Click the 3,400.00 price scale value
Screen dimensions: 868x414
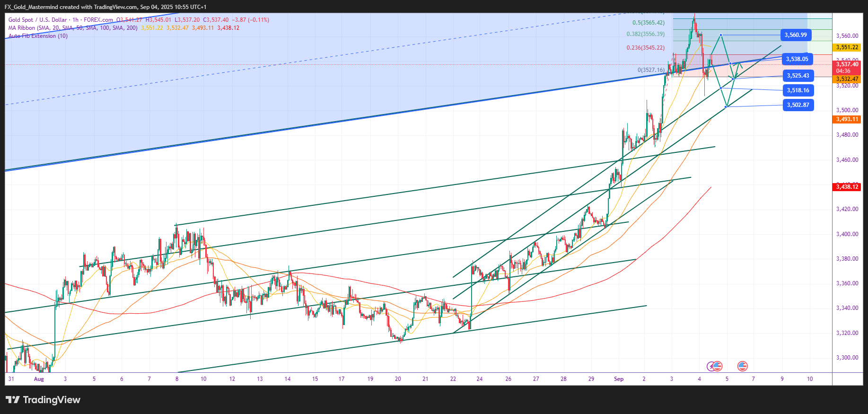click(x=847, y=234)
